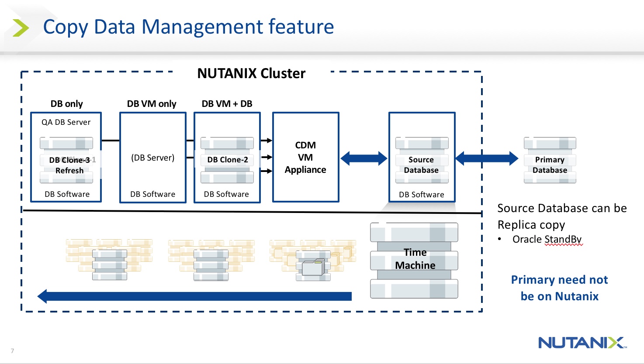Image resolution: width=644 pixels, height=364 pixels.
Task: Click the Primary Database icon
Action: 550,160
